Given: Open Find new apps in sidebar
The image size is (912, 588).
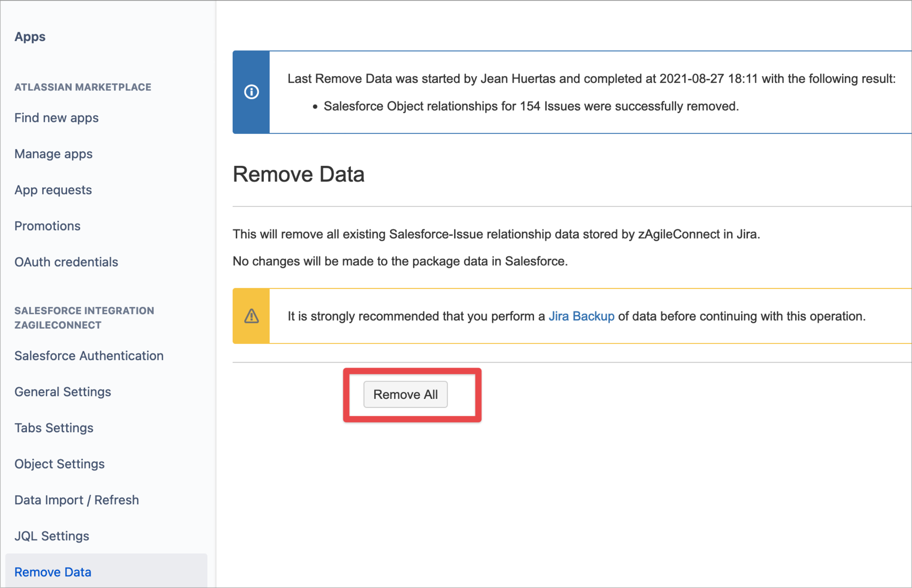Looking at the screenshot, I should coord(57,118).
